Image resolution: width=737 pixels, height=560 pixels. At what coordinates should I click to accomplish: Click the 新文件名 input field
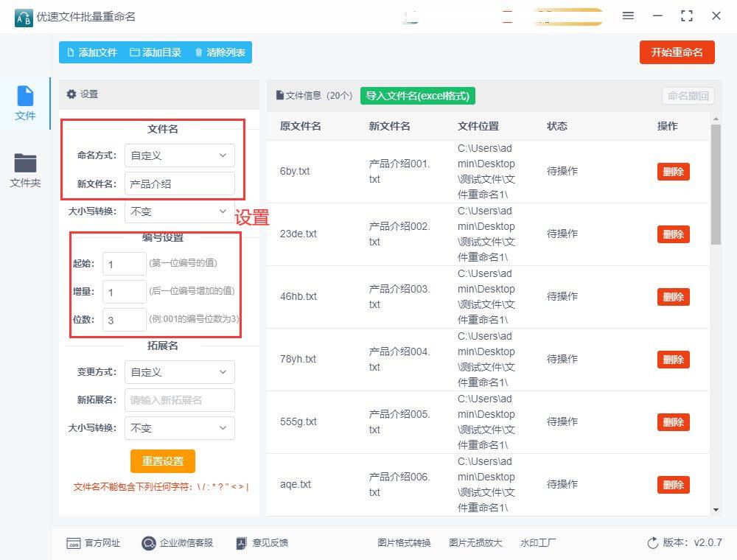(180, 183)
